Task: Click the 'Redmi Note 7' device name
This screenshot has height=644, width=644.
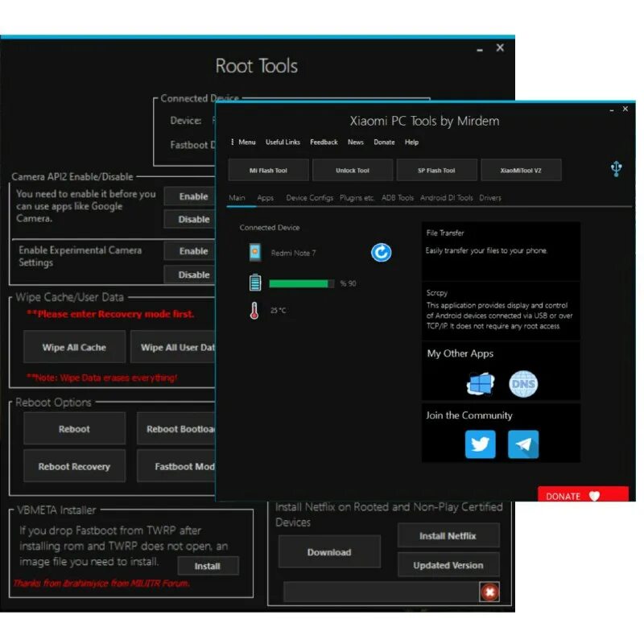Action: [293, 253]
